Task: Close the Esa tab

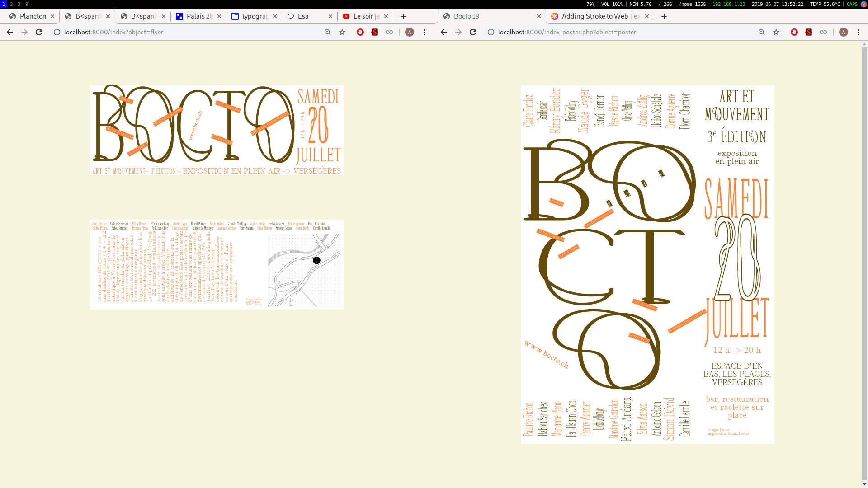Action: tap(330, 16)
